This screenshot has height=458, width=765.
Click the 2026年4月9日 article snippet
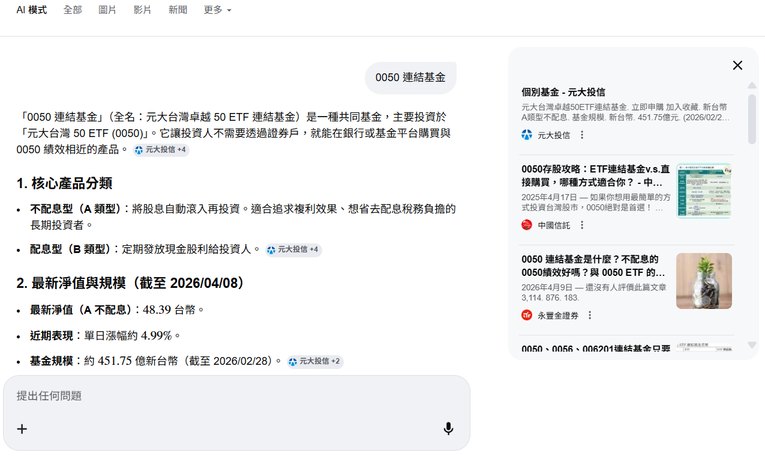[594, 293]
